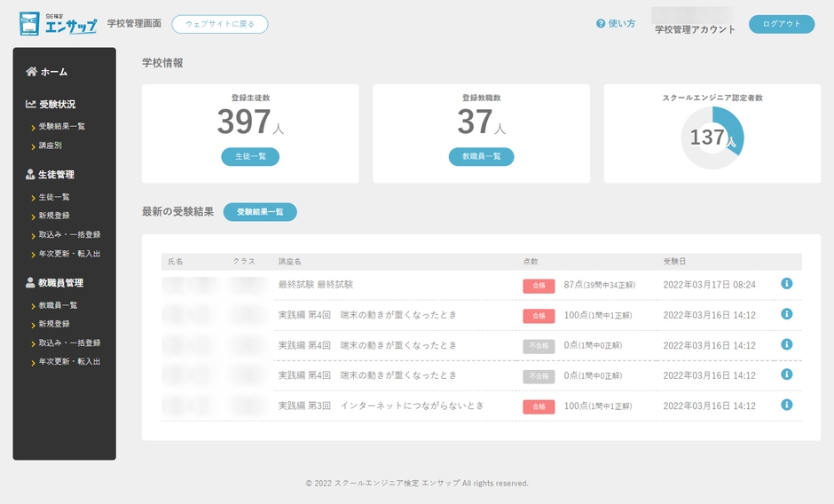834x504 pixels.
Task: Open 受験結果一覧 in the sidebar
Action: pos(61,127)
